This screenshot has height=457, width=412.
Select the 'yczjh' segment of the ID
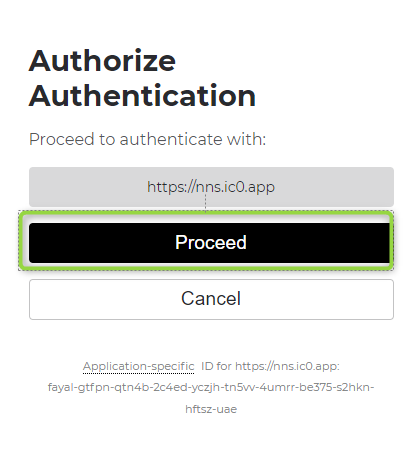[x=205, y=387]
